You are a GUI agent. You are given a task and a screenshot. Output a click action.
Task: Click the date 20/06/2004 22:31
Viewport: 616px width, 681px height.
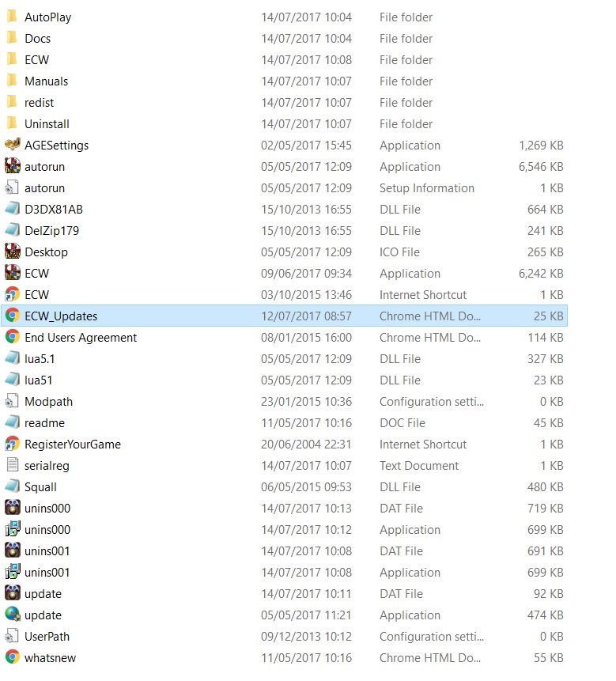pyautogui.click(x=306, y=445)
